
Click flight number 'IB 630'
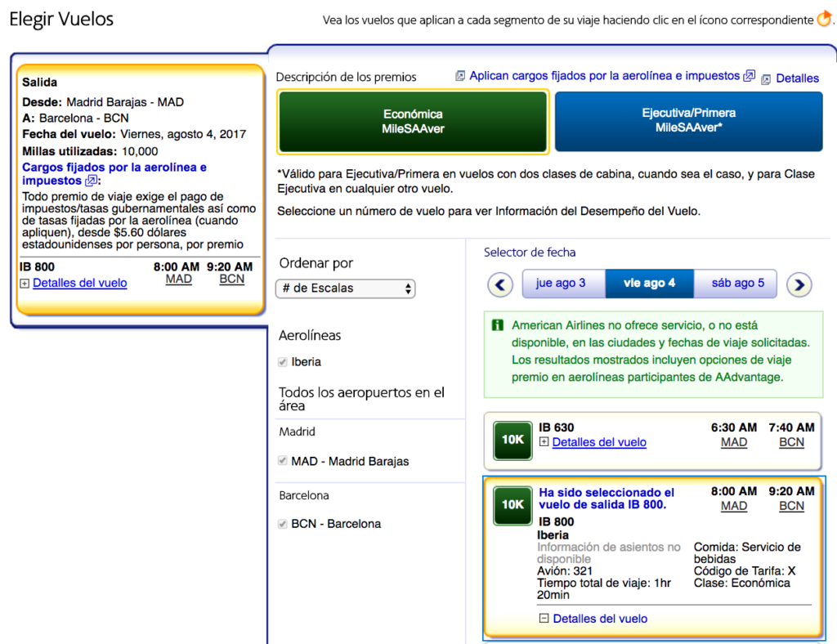coord(556,427)
